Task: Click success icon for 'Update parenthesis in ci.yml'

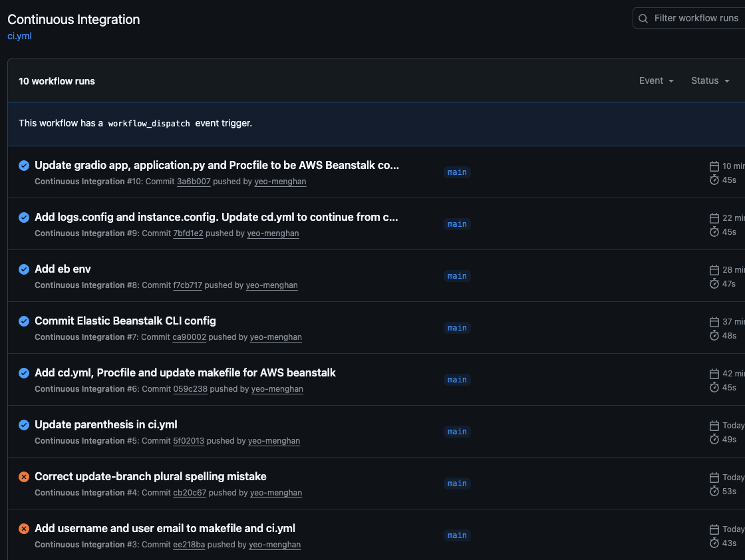Action: 24,425
